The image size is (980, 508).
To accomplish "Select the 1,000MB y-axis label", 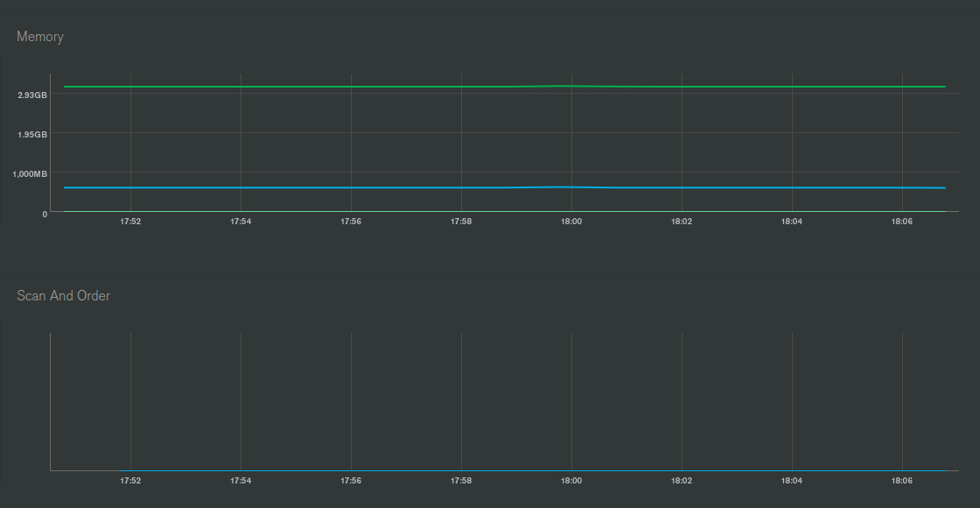I will pyautogui.click(x=30, y=174).
